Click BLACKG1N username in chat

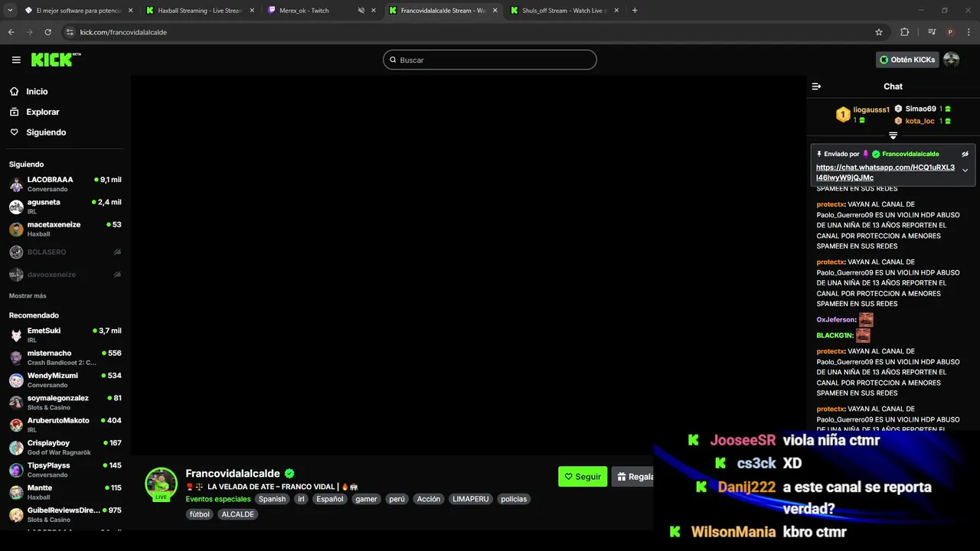coord(835,335)
